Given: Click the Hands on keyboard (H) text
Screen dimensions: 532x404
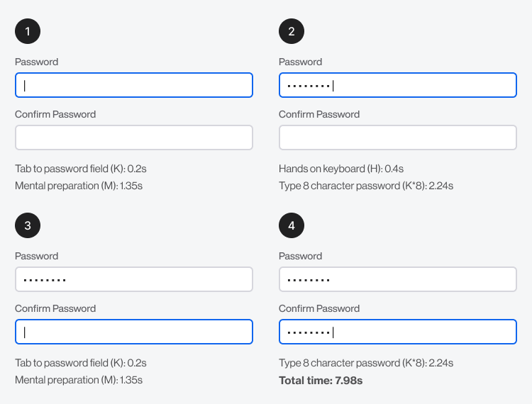Looking at the screenshot, I should (x=341, y=169).
